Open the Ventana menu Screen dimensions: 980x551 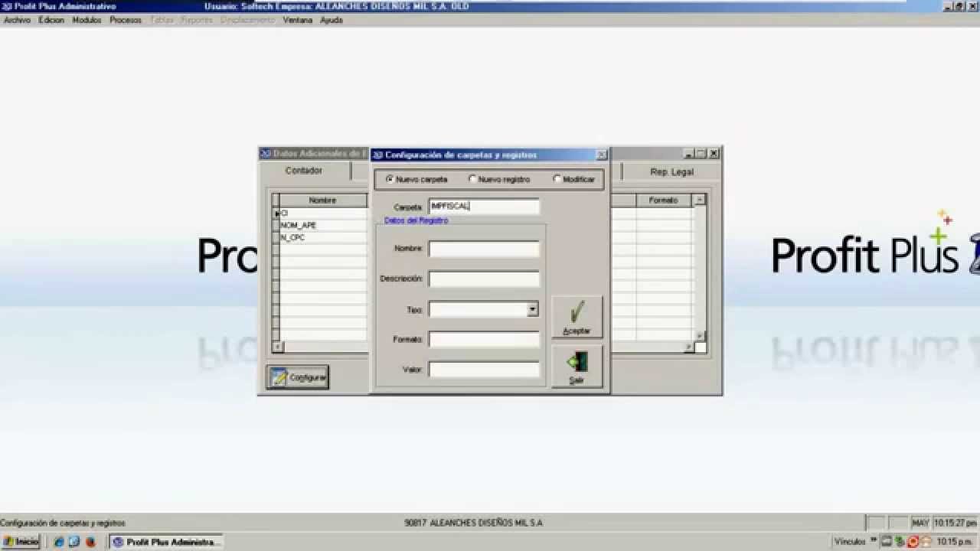[298, 20]
